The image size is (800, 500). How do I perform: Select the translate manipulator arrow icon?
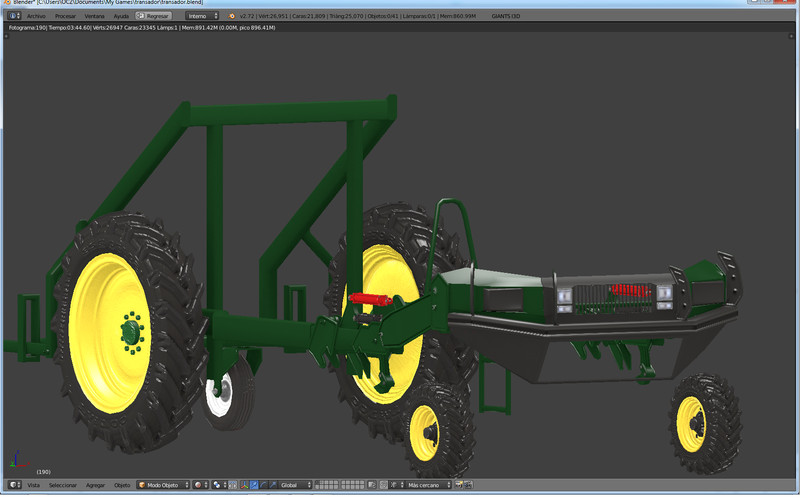253,485
